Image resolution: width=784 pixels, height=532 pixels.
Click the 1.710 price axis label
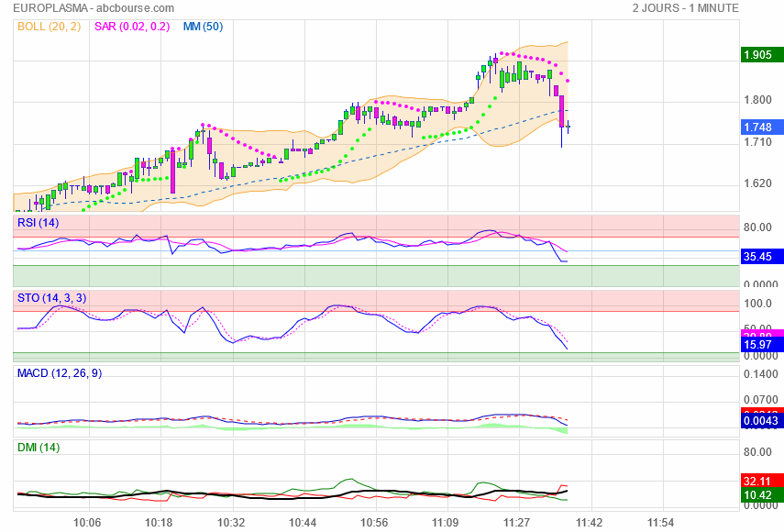coord(757,142)
